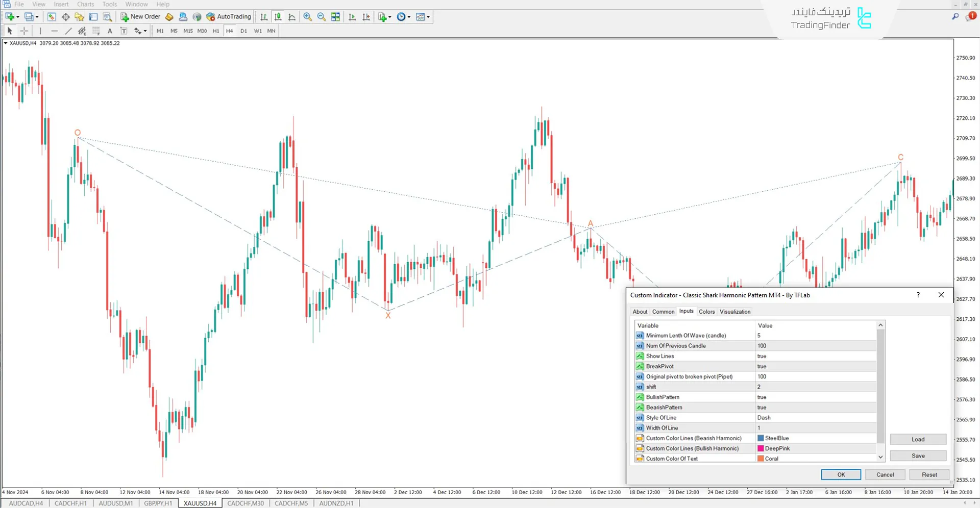Image resolution: width=980 pixels, height=508 pixels.
Task: Switch to the Colors tab
Action: click(706, 312)
